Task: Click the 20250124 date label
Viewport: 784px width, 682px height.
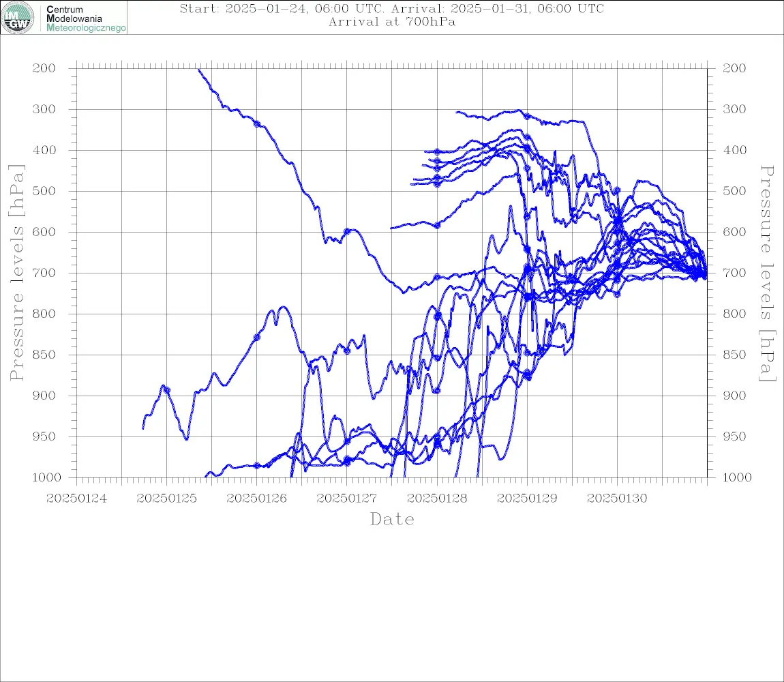Action: point(76,499)
